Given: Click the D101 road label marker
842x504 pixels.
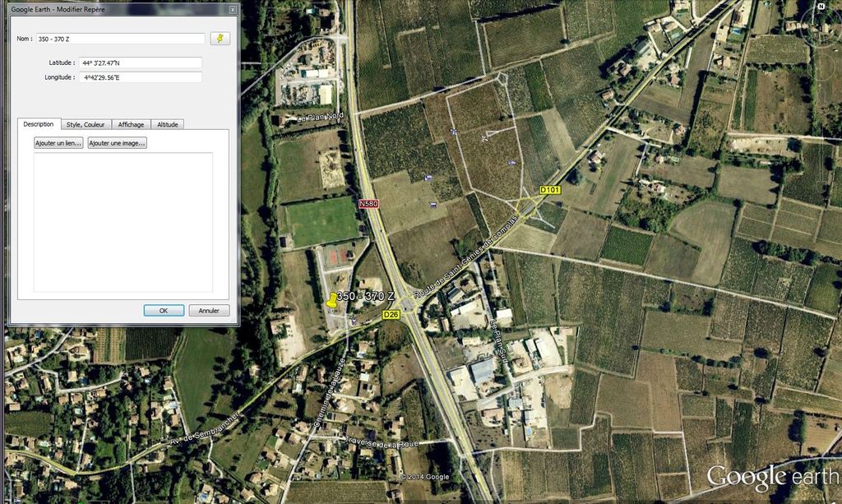Looking at the screenshot, I should tap(549, 190).
